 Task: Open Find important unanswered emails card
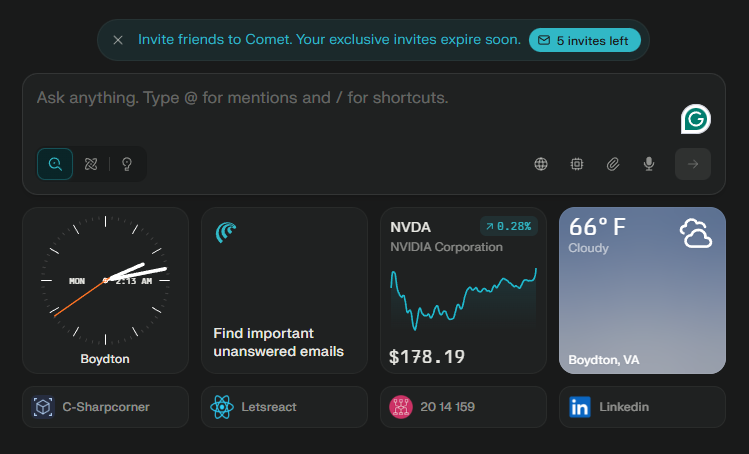284,290
